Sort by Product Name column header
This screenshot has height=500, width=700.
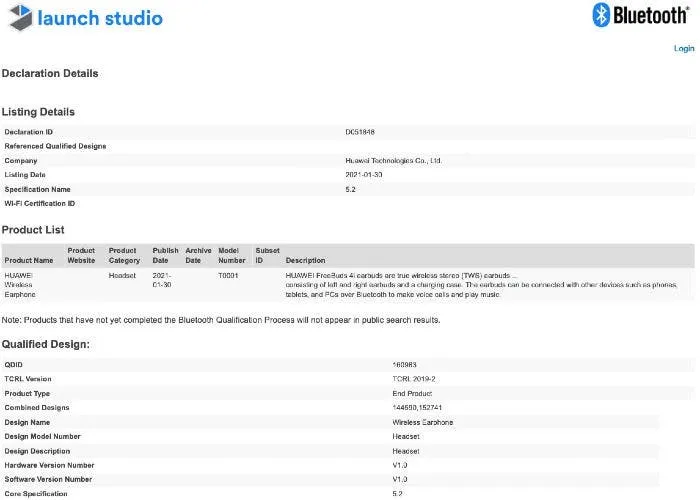coord(29,260)
